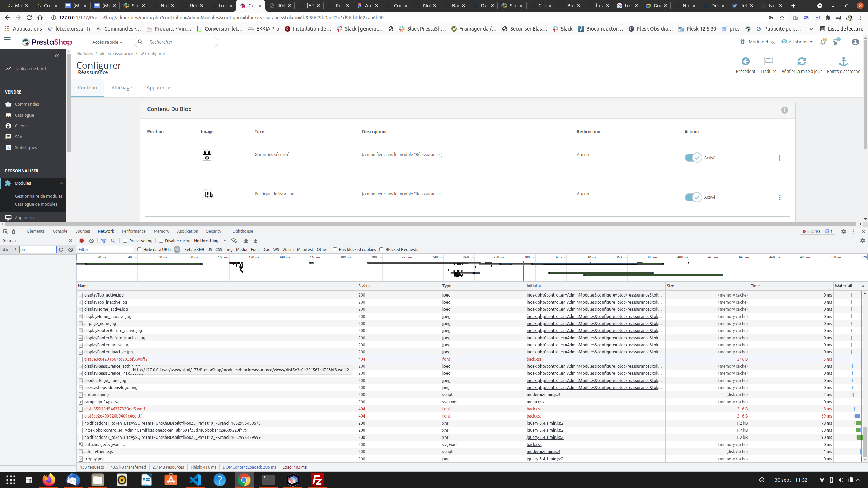Click the Points d'accroche anchor icon

coord(843,61)
